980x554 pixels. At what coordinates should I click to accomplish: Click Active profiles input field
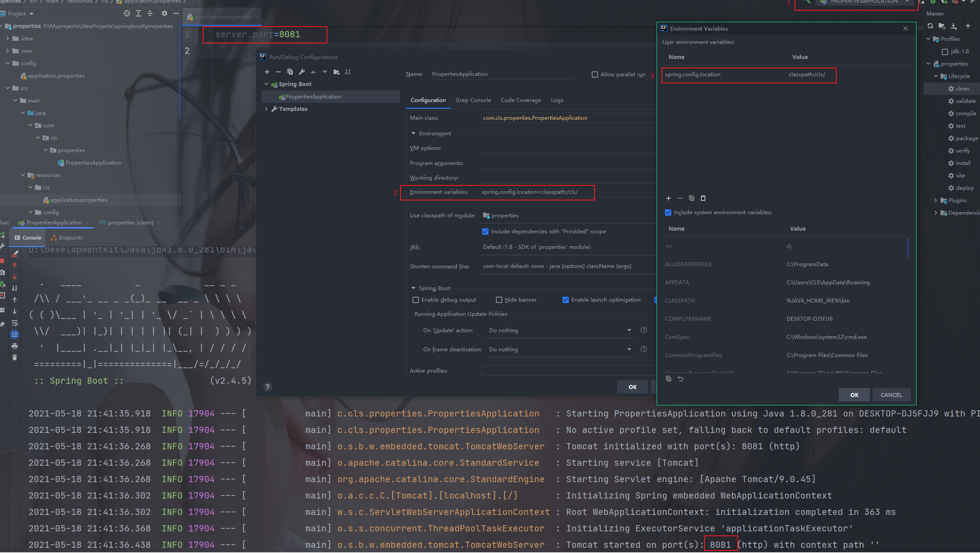click(568, 371)
